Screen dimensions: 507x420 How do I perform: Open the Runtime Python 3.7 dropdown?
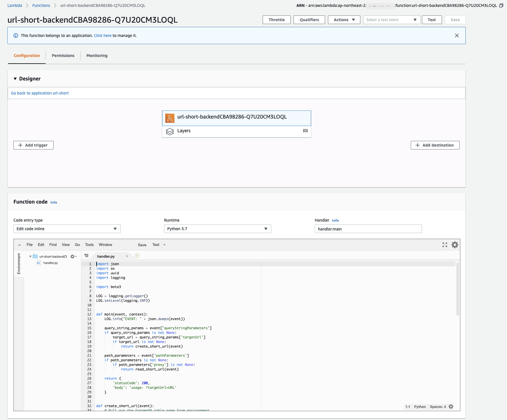tap(218, 229)
